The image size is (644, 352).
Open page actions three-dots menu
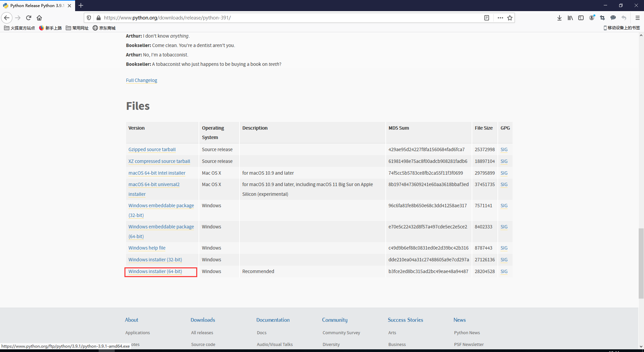point(500,18)
